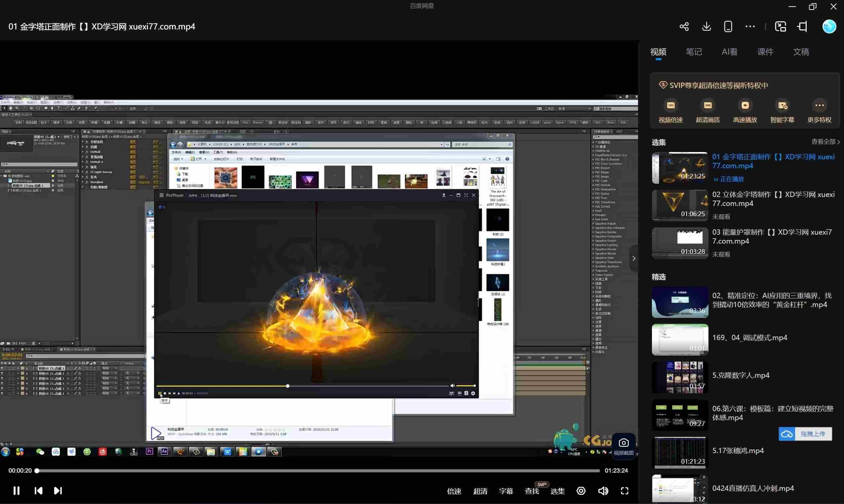Screen dimensions: 844x504
Task: Switch to the mini picture-in-picture window
Action: 781,26
